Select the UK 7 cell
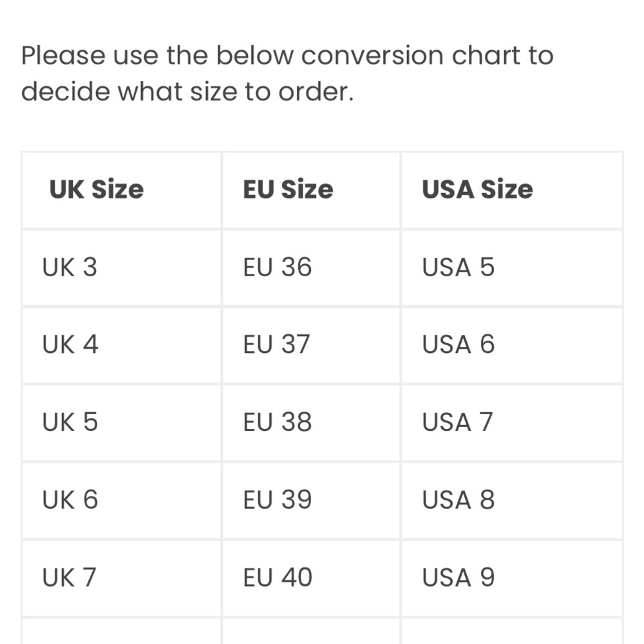 click(122, 578)
